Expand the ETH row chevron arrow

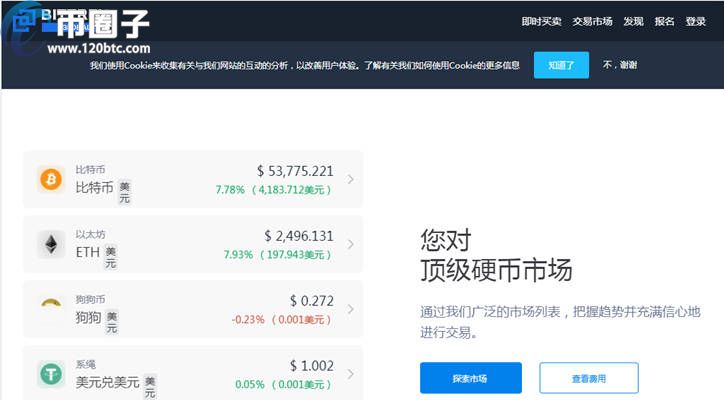tap(350, 244)
